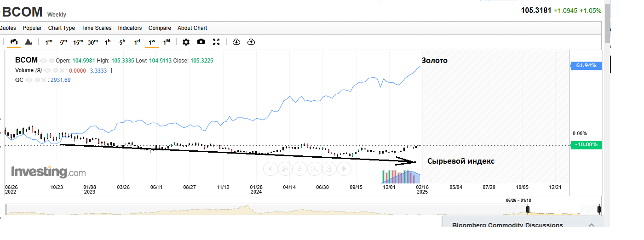Screen dimensions: 644x240
Task: Click the cloud upload (save chart) icon
Action: 251,42
